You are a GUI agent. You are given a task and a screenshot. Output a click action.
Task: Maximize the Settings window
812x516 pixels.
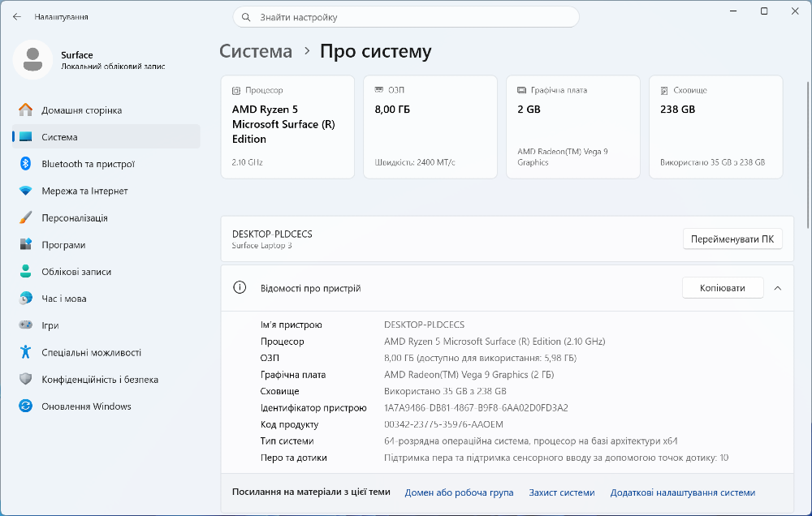pyautogui.click(x=764, y=11)
